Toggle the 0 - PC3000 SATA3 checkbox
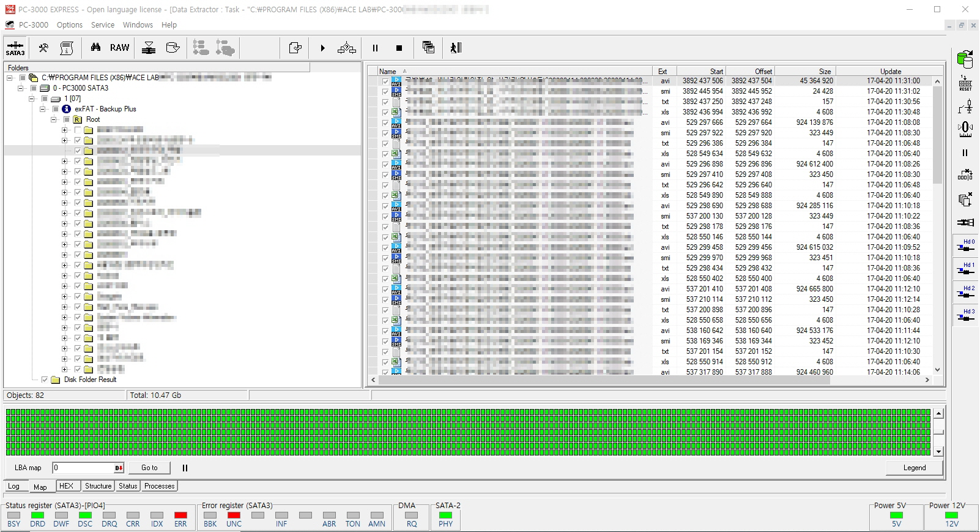The width and height of the screenshot is (980, 532). pos(34,88)
